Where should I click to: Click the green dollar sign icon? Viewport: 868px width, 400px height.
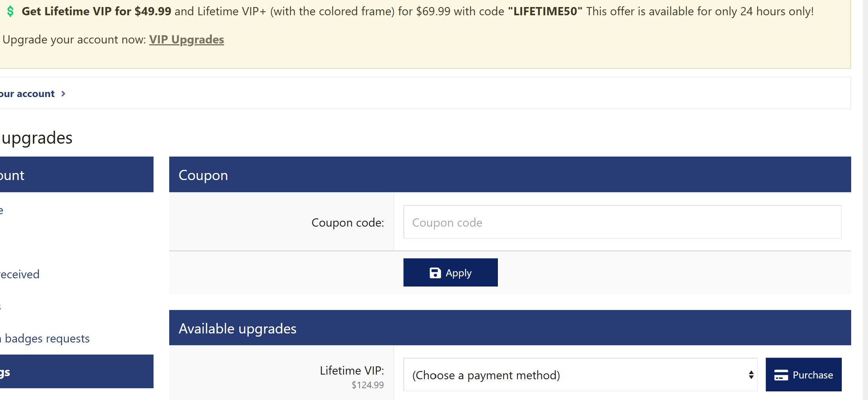(x=11, y=11)
